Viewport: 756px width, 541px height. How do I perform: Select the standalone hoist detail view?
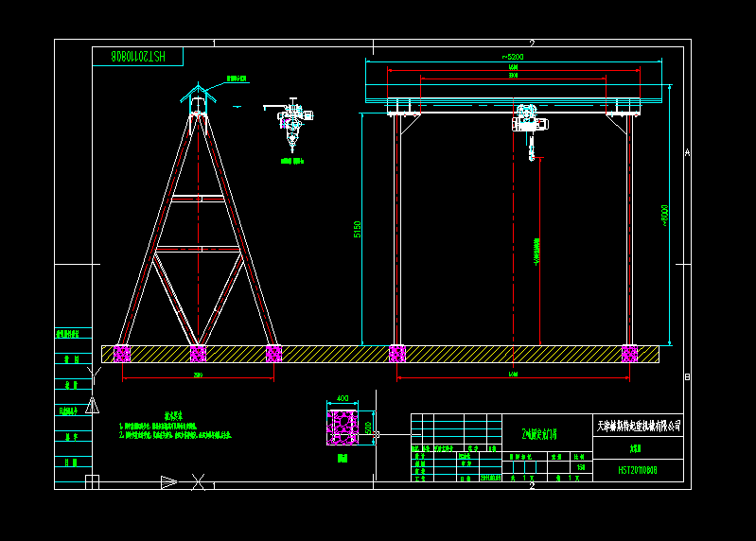click(x=290, y=124)
